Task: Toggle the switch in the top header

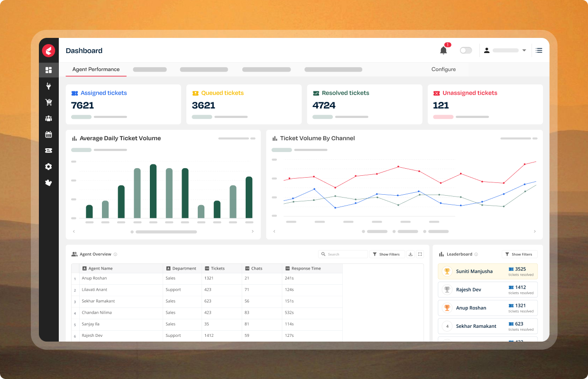Action: (x=466, y=50)
